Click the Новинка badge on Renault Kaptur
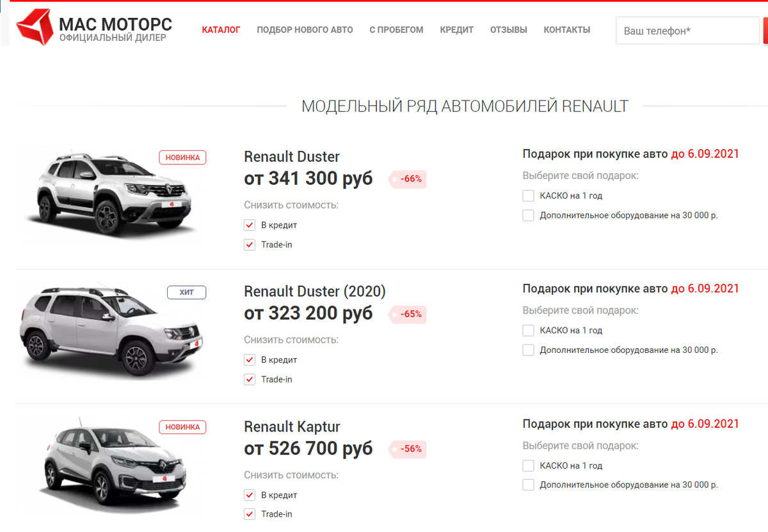 182,427
